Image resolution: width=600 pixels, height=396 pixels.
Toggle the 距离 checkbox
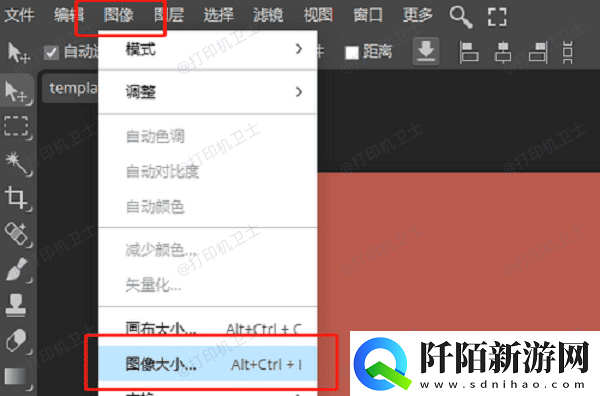[352, 52]
